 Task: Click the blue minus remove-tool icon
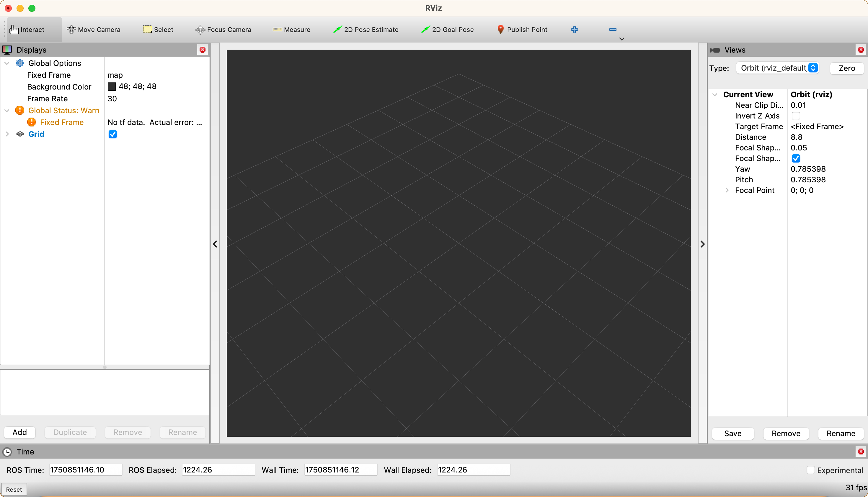(x=613, y=30)
